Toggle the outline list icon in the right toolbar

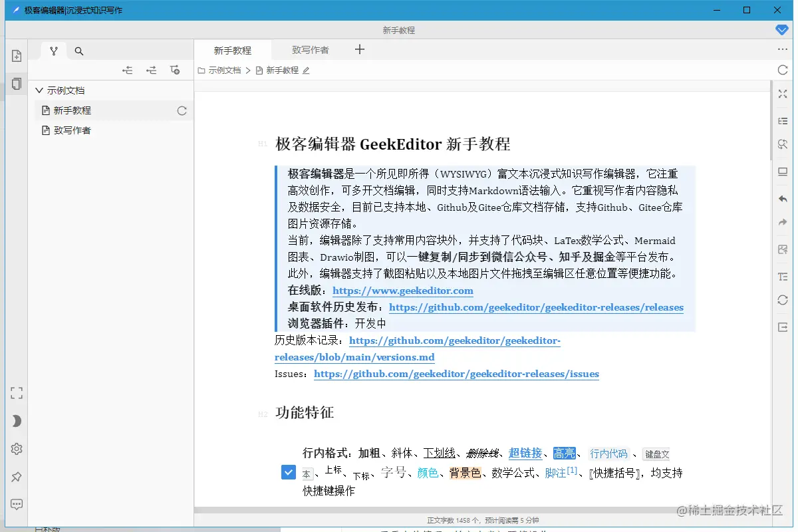click(783, 120)
